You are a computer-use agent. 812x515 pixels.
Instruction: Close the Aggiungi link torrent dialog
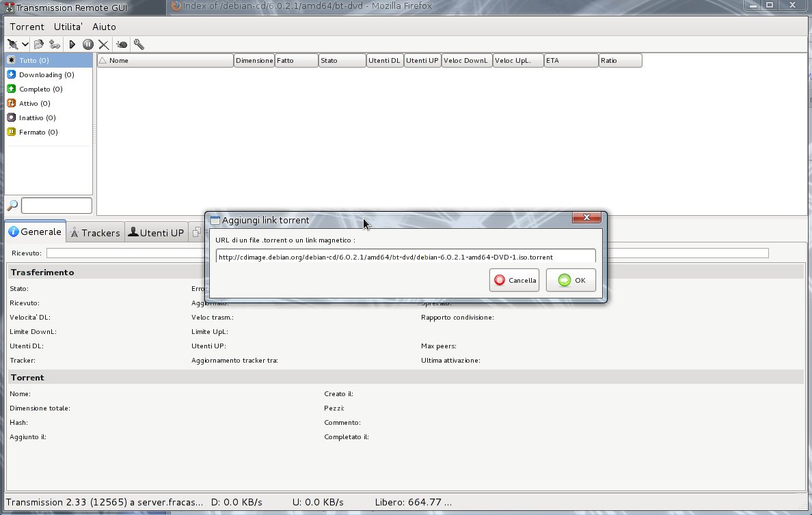coord(586,217)
